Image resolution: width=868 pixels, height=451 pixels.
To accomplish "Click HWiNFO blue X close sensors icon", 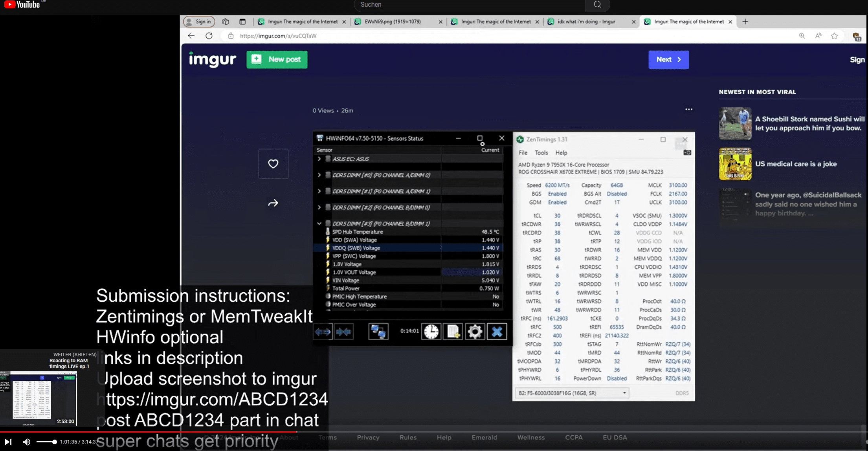I will [x=497, y=332].
